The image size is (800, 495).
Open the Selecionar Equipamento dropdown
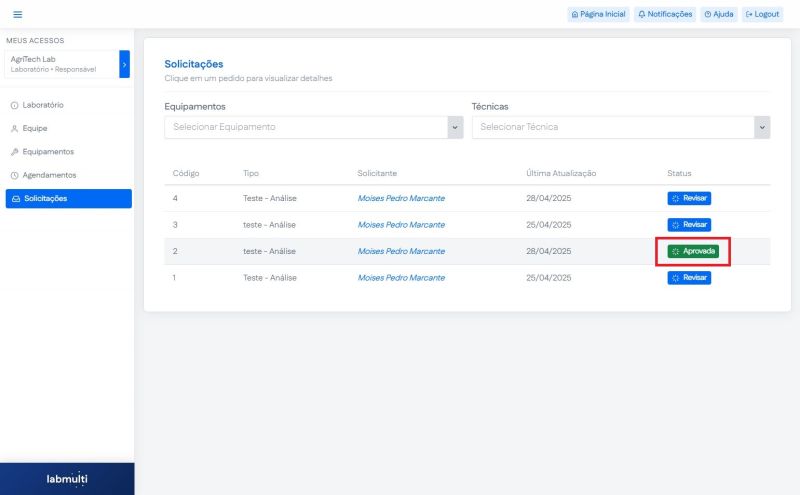pos(313,127)
